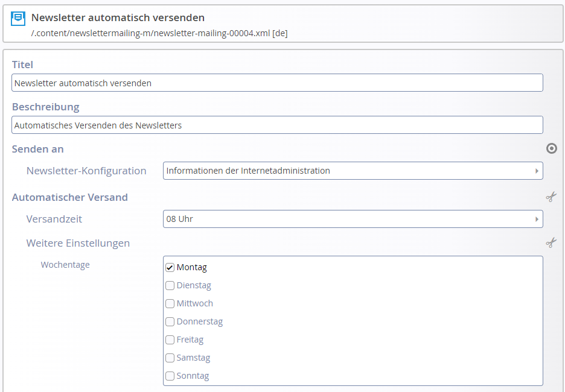The width and height of the screenshot is (565, 392).
Task: Open the Versandzeit dropdown showing 08 Uhr
Action: tap(353, 219)
